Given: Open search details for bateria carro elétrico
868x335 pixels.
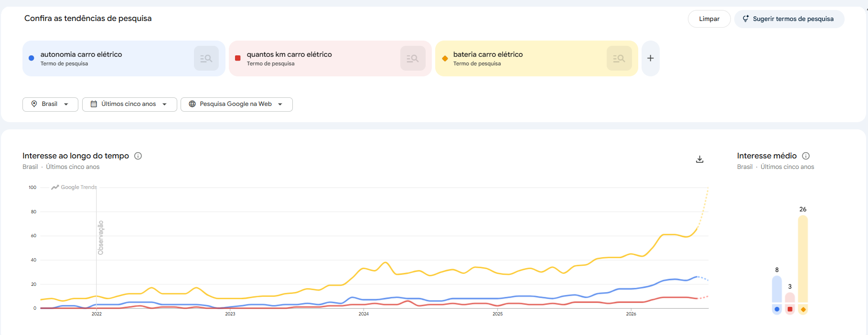Looking at the screenshot, I should [x=619, y=58].
